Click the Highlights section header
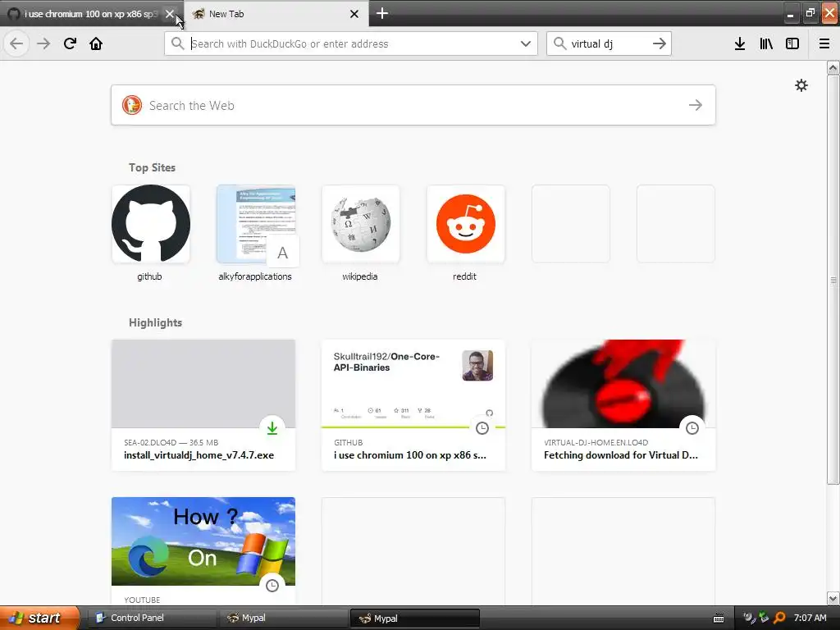This screenshot has width=840, height=630. [x=155, y=322]
